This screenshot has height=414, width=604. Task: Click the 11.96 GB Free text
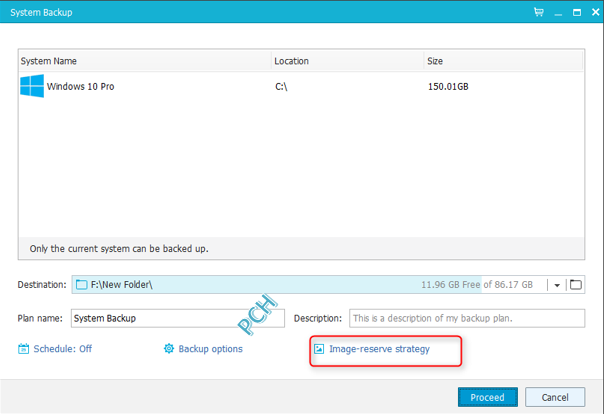pos(450,285)
